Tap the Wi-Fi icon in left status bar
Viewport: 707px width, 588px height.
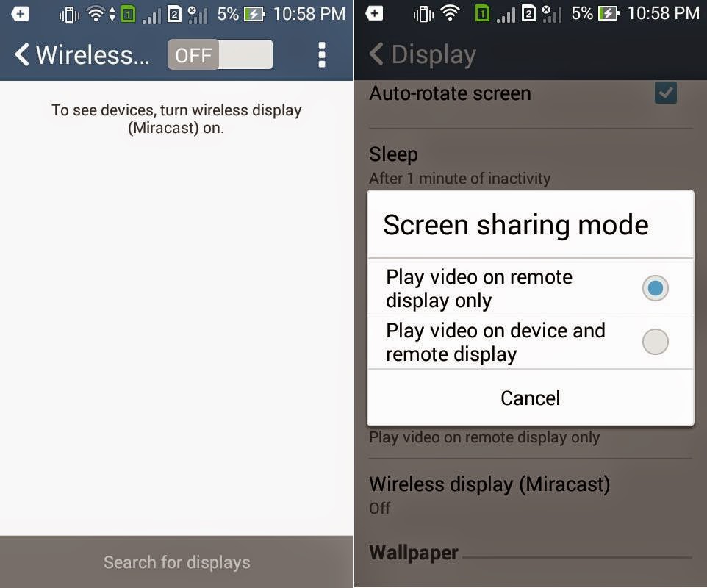(96, 14)
